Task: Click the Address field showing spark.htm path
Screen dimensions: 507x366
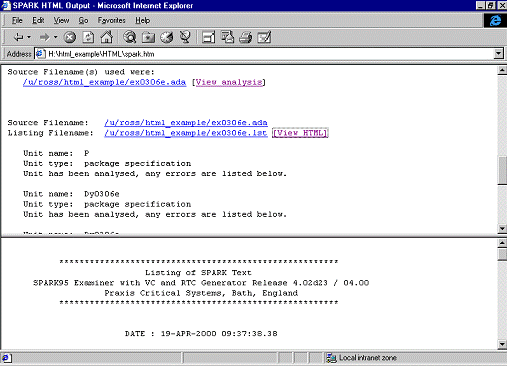Action: click(x=264, y=54)
